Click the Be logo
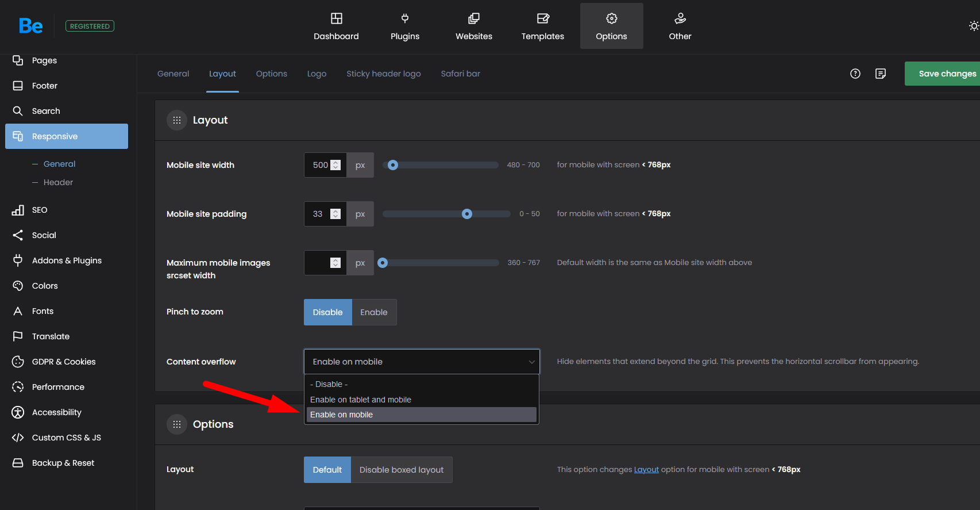This screenshot has height=510, width=980. tap(30, 26)
